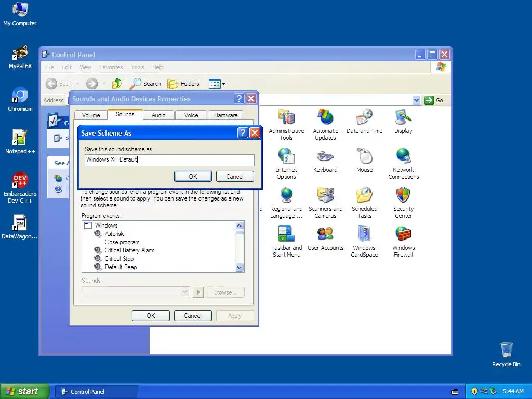Click the scheme name text field
Image resolution: width=532 pixels, height=399 pixels.
pos(169,160)
